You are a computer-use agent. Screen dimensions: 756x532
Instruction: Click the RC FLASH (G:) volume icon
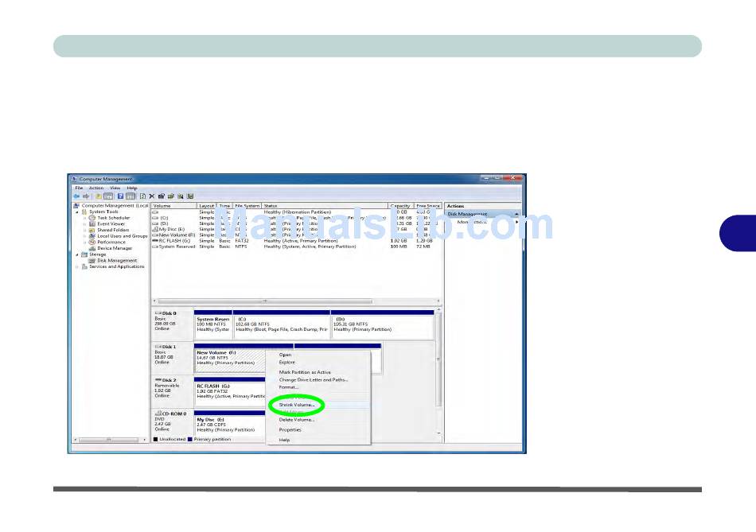[x=155, y=240]
